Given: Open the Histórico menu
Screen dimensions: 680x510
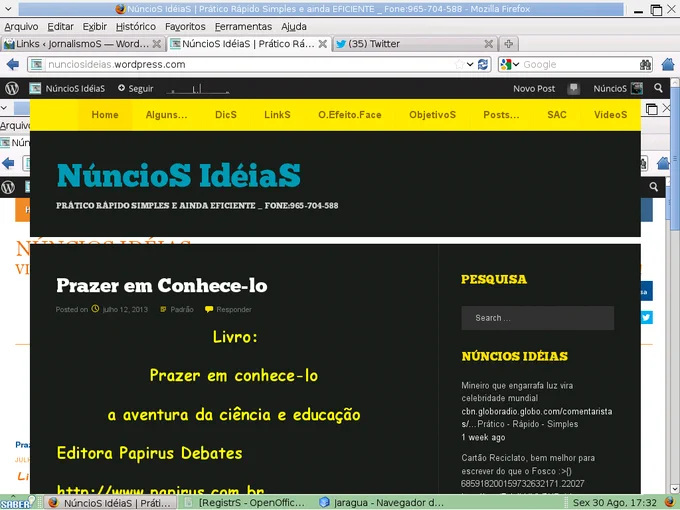Looking at the screenshot, I should tap(136, 26).
